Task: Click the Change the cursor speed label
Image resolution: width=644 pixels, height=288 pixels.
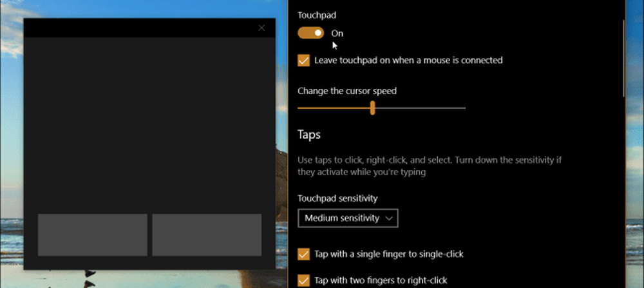Action: pos(347,91)
